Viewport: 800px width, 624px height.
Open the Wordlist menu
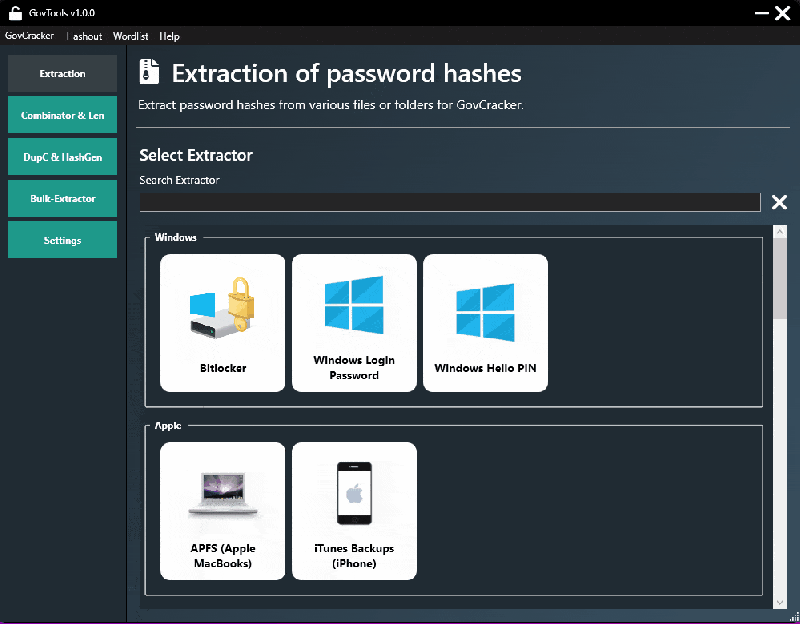click(131, 36)
